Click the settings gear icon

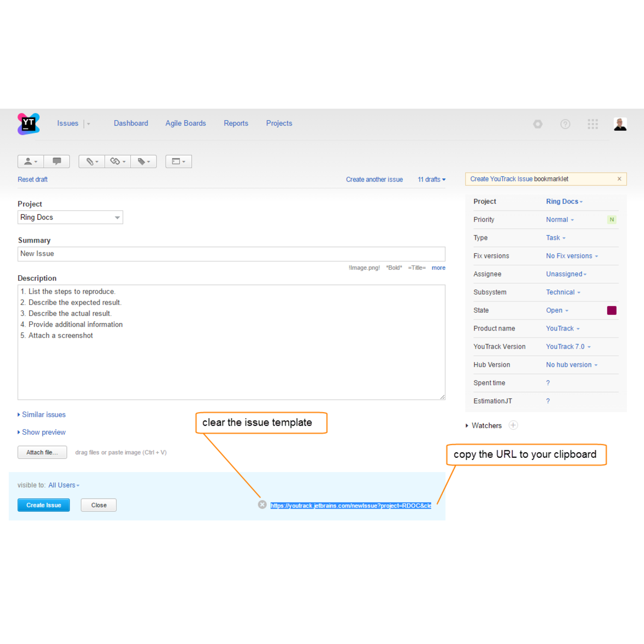point(537,124)
